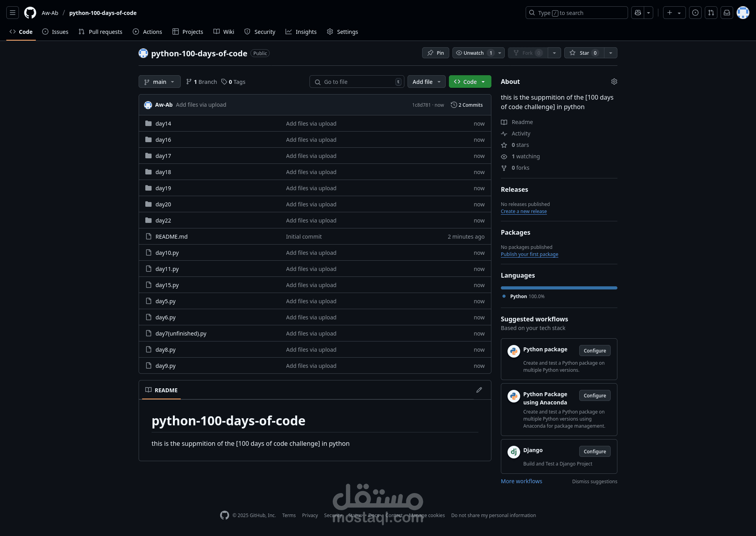This screenshot has width=756, height=536.
Task: Dismiss the suggested workflows
Action: (595, 482)
